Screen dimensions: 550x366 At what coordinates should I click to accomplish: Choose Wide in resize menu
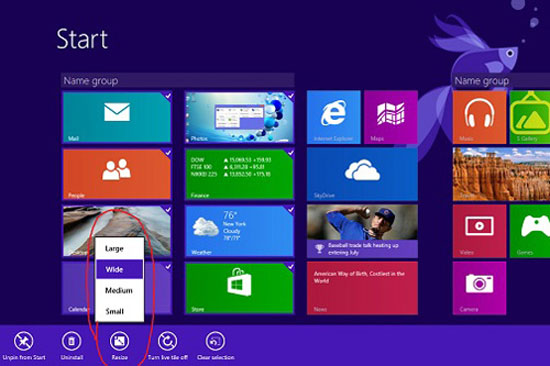click(x=120, y=269)
